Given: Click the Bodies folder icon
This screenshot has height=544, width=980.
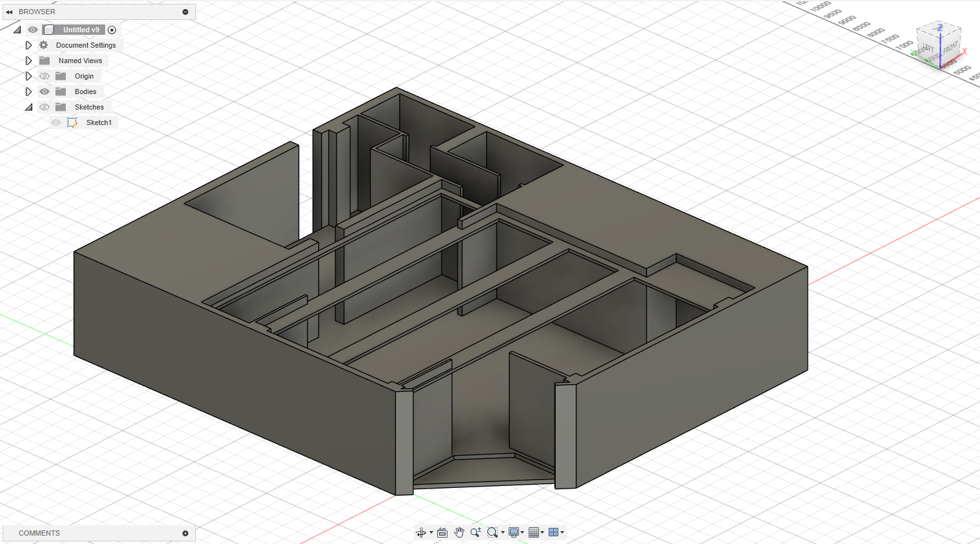Looking at the screenshot, I should click(61, 92).
